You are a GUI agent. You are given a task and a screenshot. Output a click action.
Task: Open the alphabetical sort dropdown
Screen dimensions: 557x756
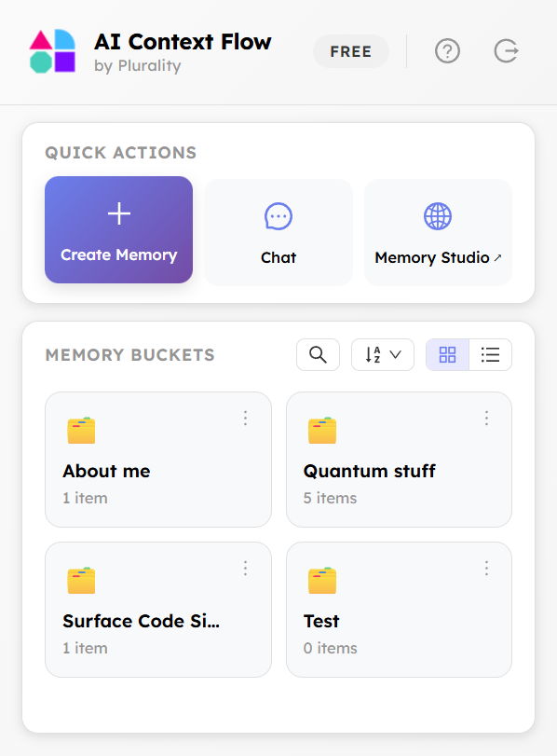[382, 354]
